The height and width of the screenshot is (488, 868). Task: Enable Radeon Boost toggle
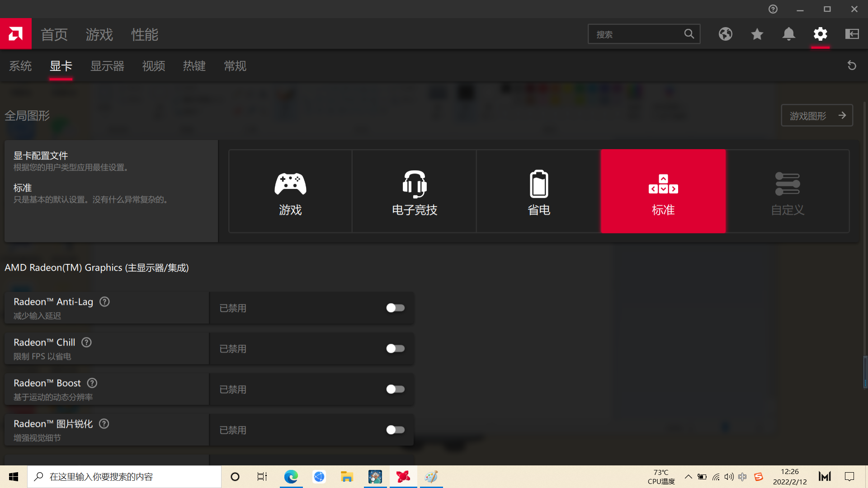[x=395, y=389]
